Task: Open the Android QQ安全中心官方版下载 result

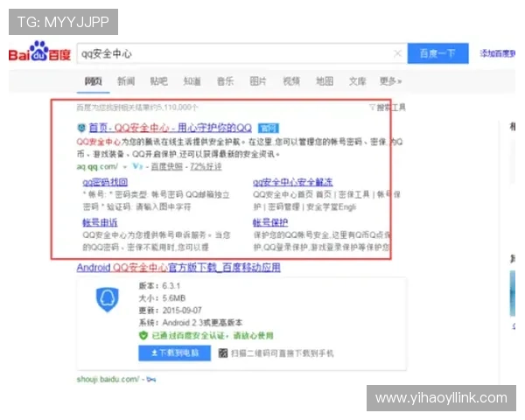Action: coord(178,268)
